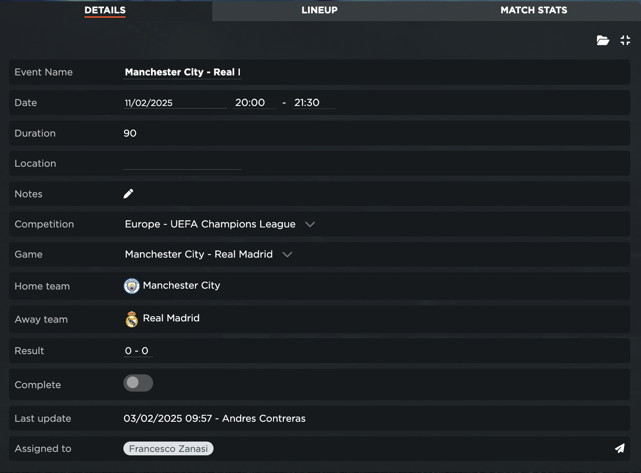Click the pencil icon to edit Notes

point(128,194)
